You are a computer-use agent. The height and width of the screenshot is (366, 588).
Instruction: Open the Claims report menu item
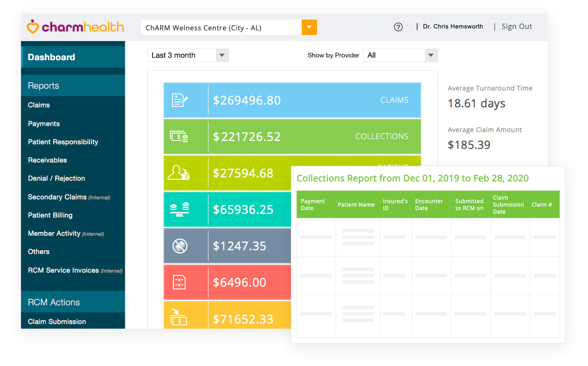(39, 105)
